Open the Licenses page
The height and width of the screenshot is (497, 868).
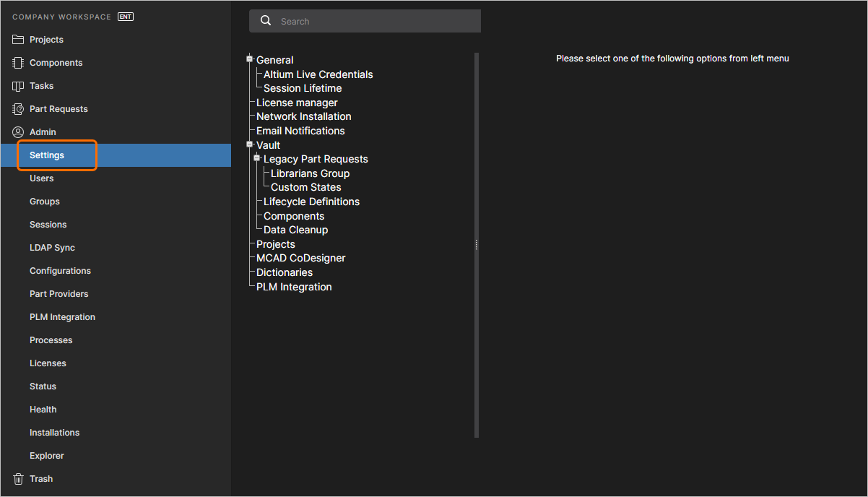46,363
